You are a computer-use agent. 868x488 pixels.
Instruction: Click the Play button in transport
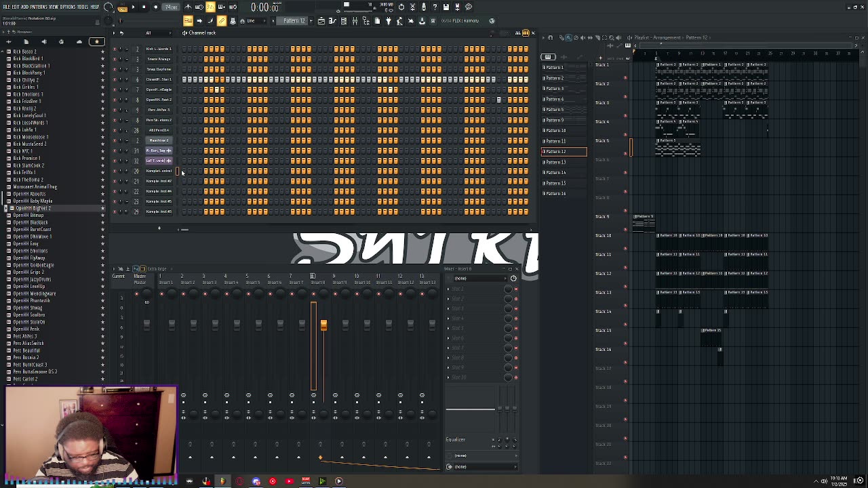click(x=133, y=7)
